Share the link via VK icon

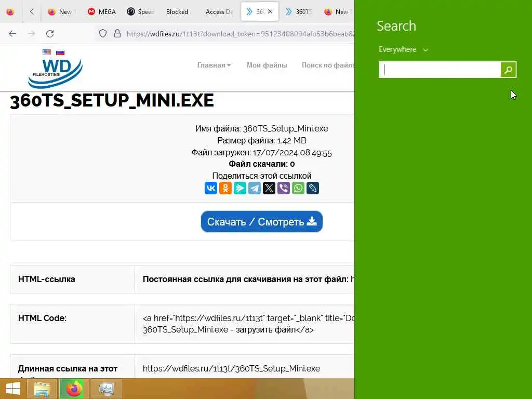click(x=211, y=188)
